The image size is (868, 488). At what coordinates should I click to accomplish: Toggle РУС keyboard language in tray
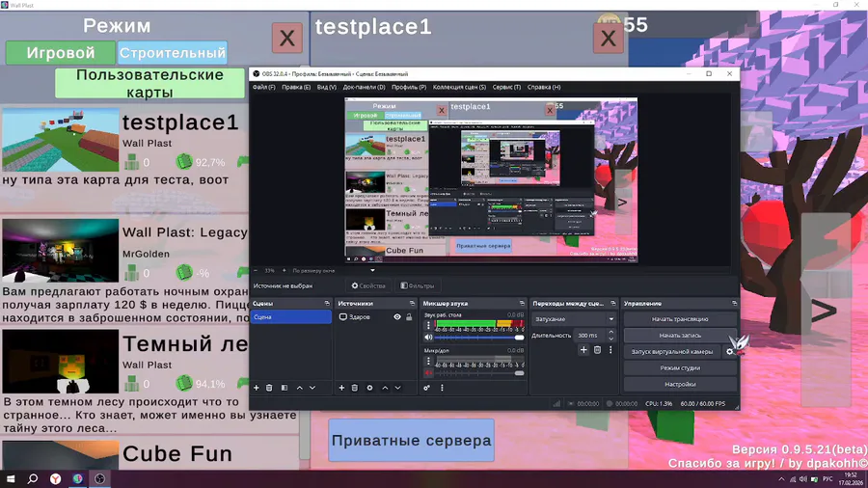827,479
